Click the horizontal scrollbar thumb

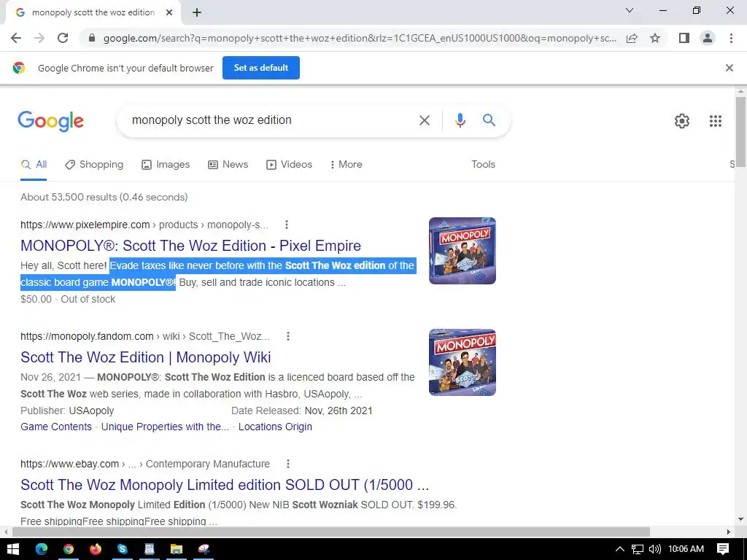pyautogui.click(x=331, y=532)
